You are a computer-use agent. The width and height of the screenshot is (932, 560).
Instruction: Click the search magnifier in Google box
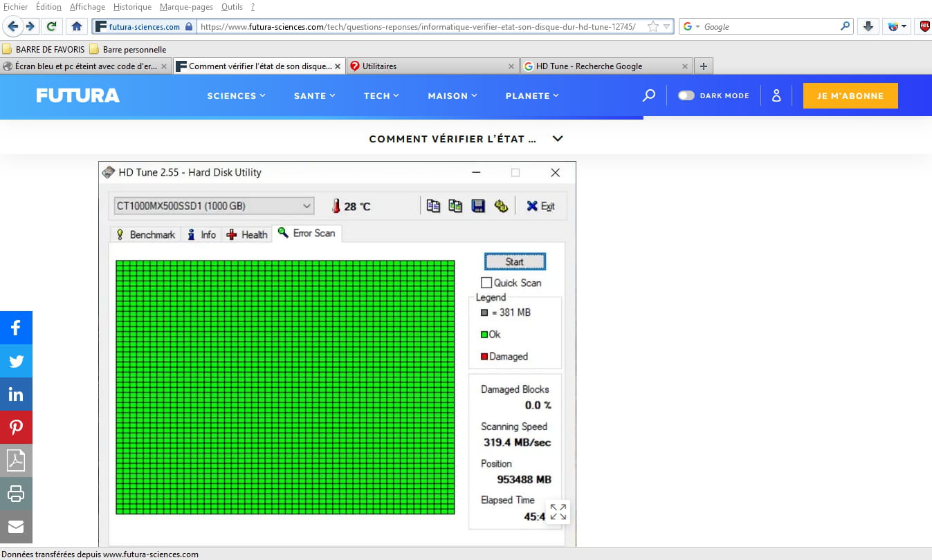pos(845,26)
